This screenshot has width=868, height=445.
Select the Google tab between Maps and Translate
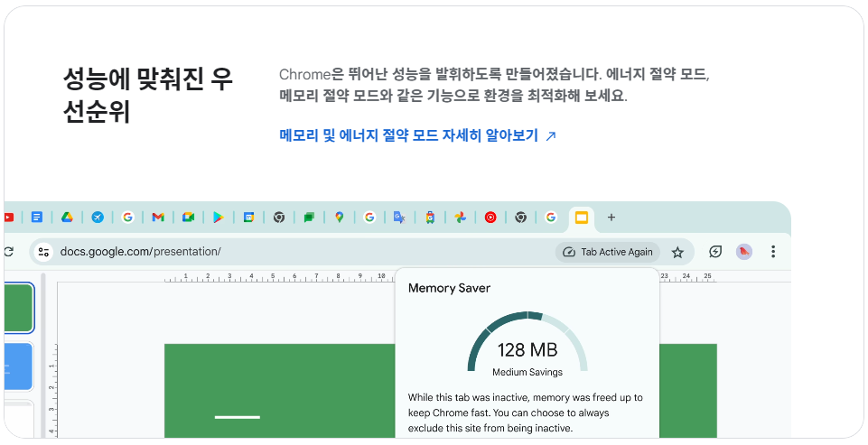pos(369,218)
